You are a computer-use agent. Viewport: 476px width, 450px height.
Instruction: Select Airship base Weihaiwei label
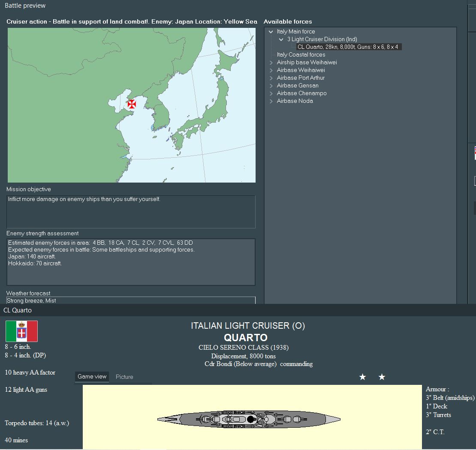click(307, 63)
